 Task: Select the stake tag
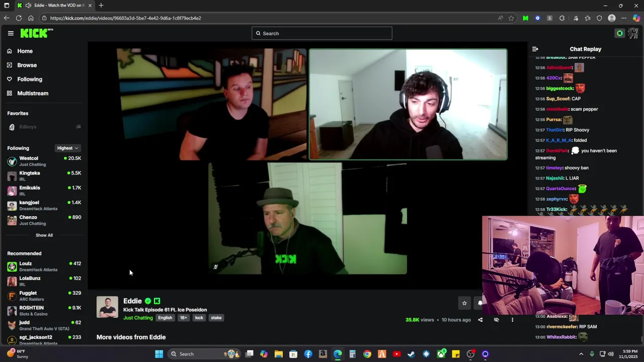[x=216, y=318]
